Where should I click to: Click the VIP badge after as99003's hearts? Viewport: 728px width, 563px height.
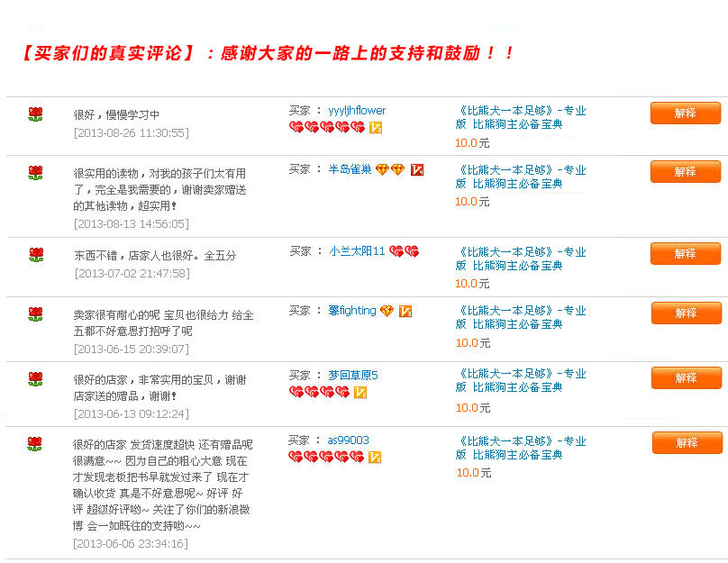click(375, 458)
